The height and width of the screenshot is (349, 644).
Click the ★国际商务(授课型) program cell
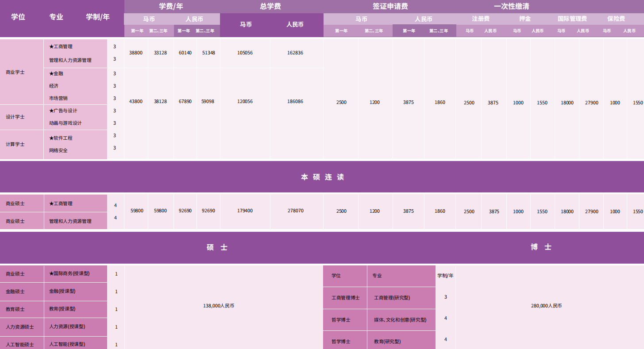(x=69, y=273)
